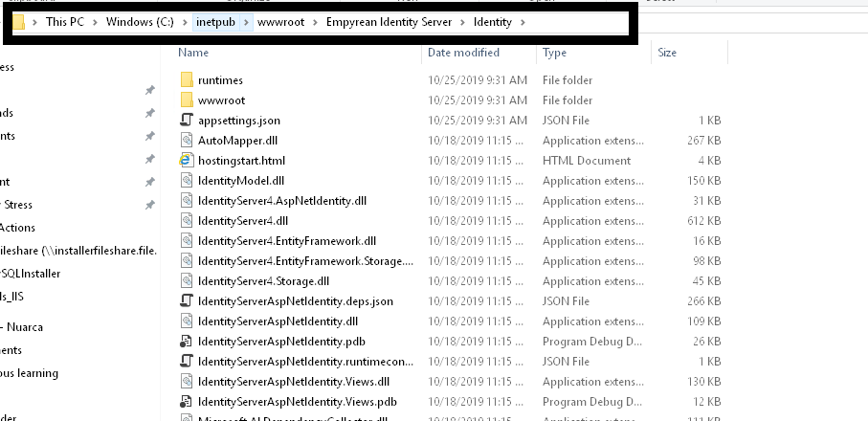868x421 pixels.
Task: Select the IdentityModel.dll file icon
Action: pyautogui.click(x=188, y=180)
